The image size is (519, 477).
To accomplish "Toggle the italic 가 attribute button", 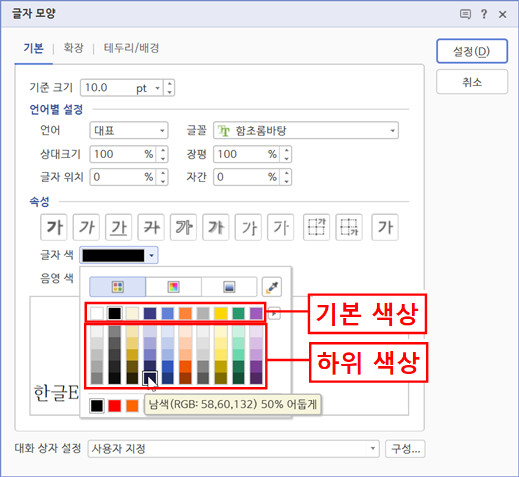I will click(x=86, y=227).
